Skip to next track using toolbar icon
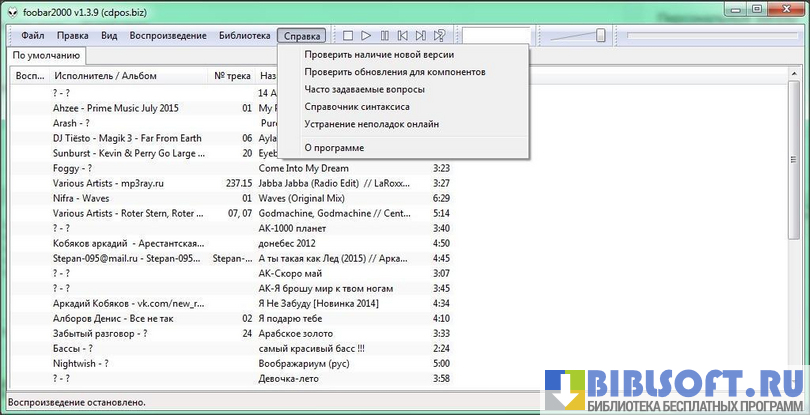 point(420,36)
